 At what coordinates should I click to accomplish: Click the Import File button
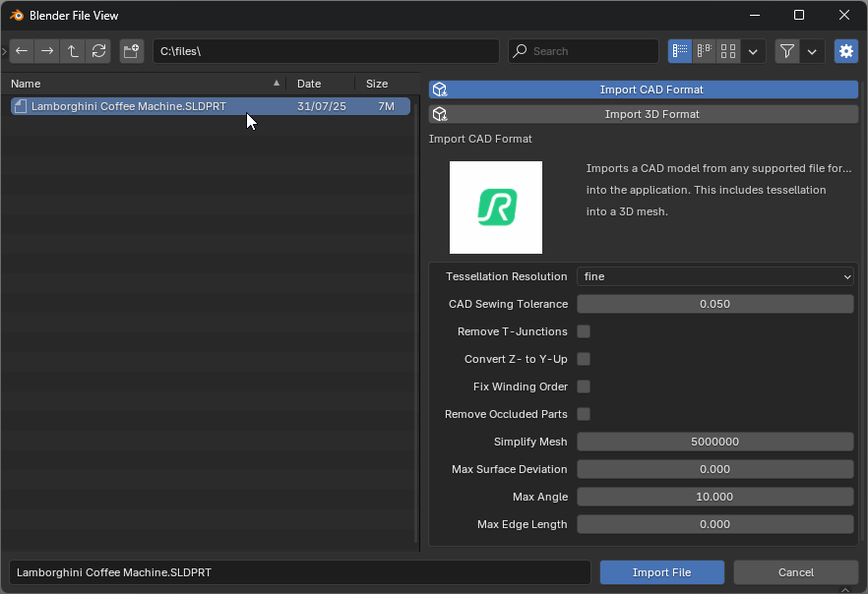(x=661, y=572)
